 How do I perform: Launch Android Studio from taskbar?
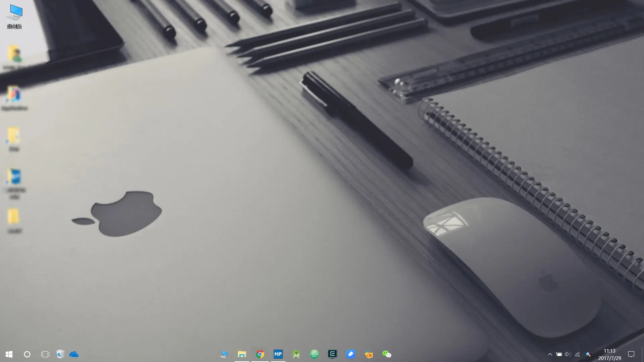tap(296, 354)
